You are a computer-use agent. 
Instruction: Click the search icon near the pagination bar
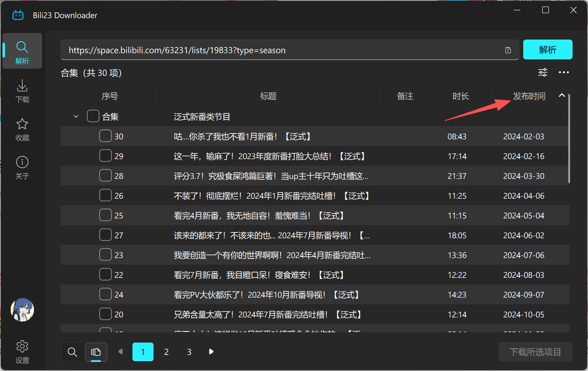(72, 352)
